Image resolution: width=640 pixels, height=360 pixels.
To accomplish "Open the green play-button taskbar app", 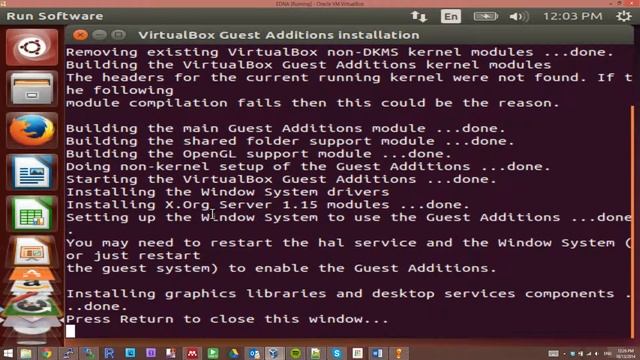I will tap(213, 353).
